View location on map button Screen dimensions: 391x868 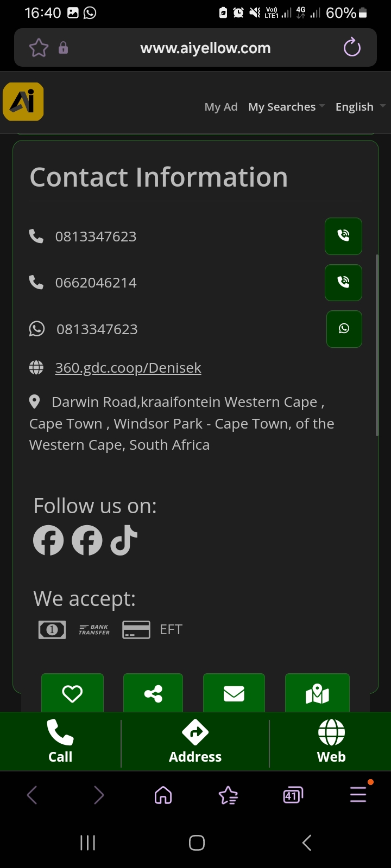[x=317, y=693]
